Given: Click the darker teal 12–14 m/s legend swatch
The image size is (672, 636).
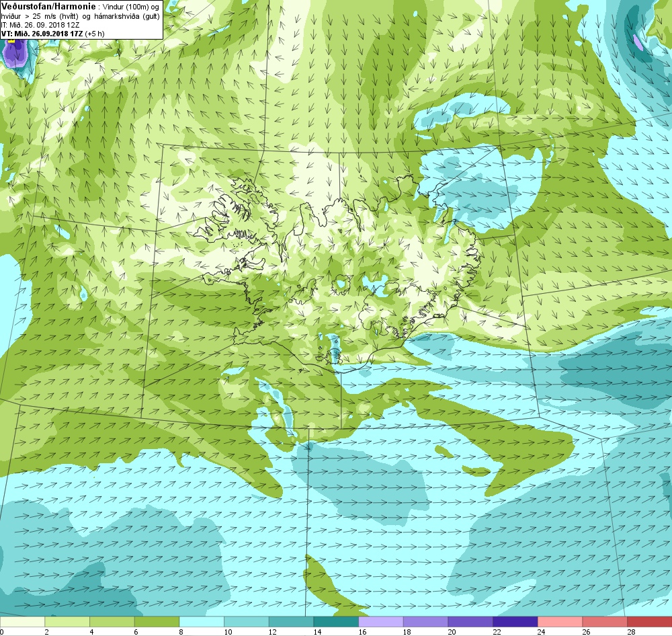Looking at the screenshot, I should (291, 622).
